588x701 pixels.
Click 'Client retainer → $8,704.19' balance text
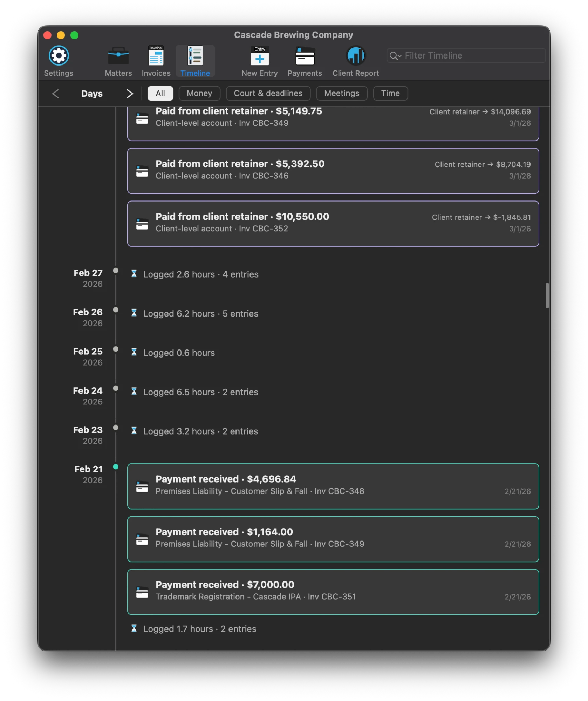[x=483, y=165]
